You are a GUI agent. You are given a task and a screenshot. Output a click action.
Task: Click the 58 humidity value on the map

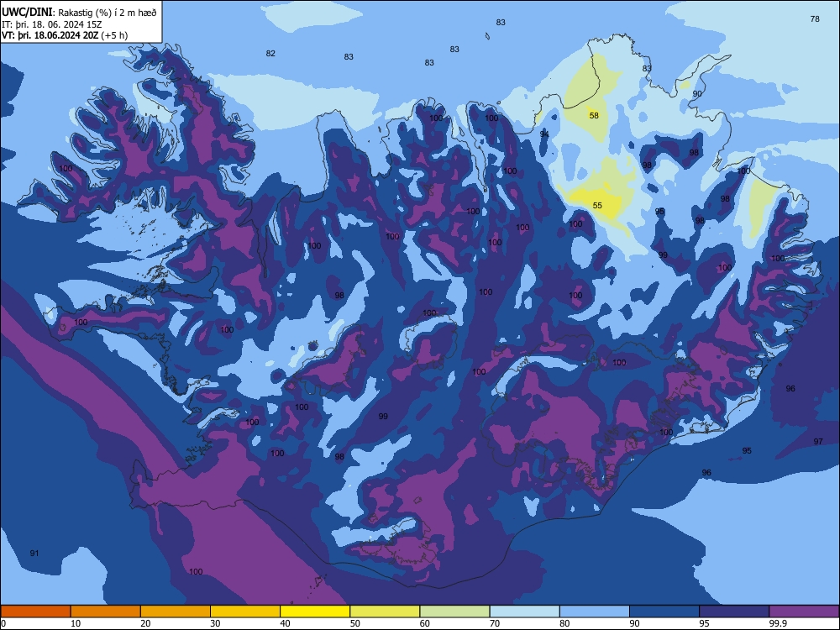pyautogui.click(x=594, y=115)
